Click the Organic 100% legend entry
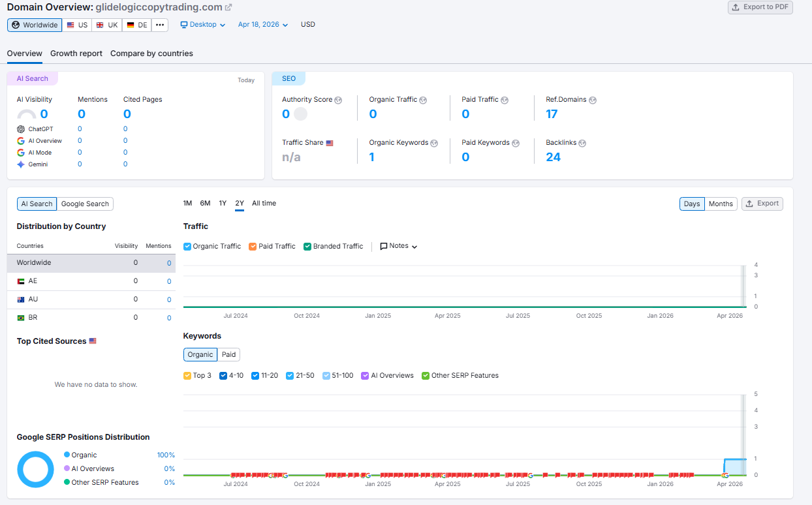The width and height of the screenshot is (812, 505). (119, 455)
